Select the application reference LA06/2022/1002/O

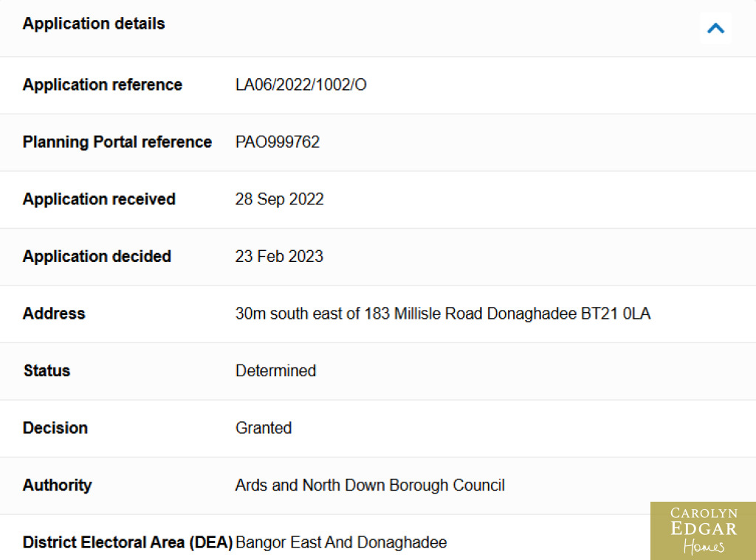(x=300, y=85)
